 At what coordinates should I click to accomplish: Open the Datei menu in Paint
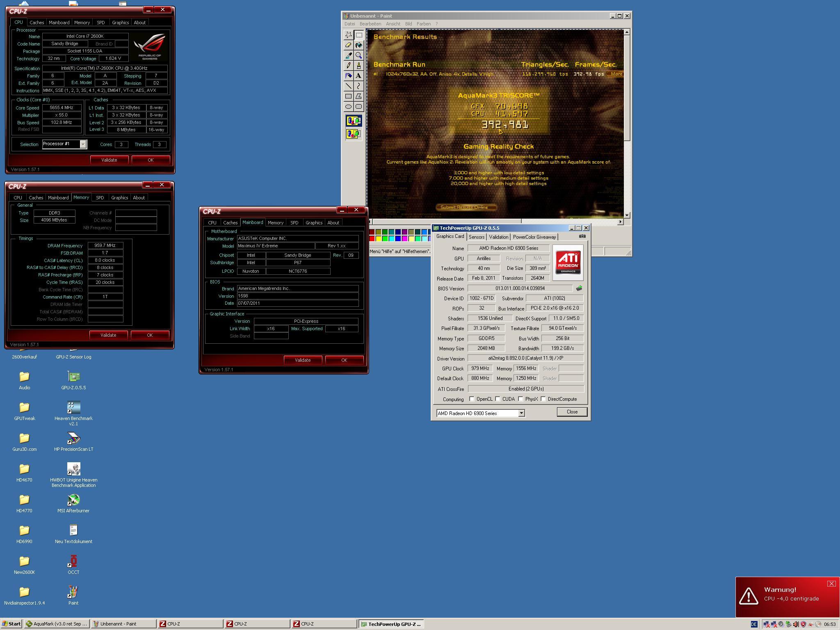(350, 24)
